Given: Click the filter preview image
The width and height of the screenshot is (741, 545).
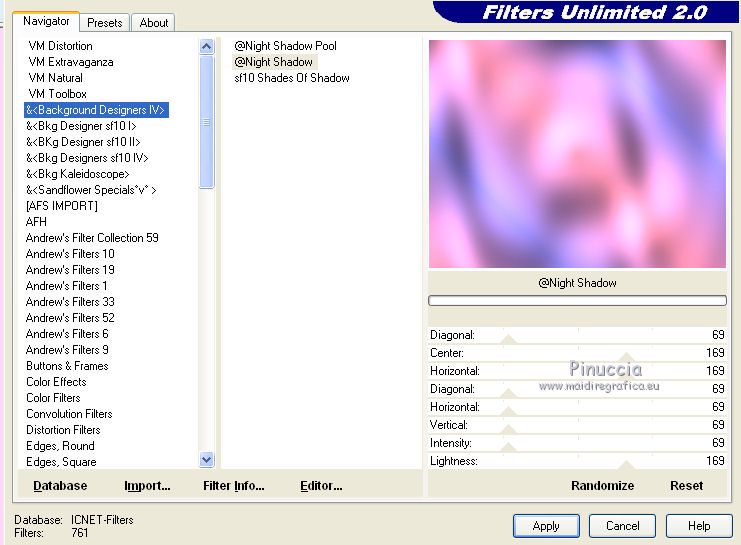Looking at the screenshot, I should 577,154.
